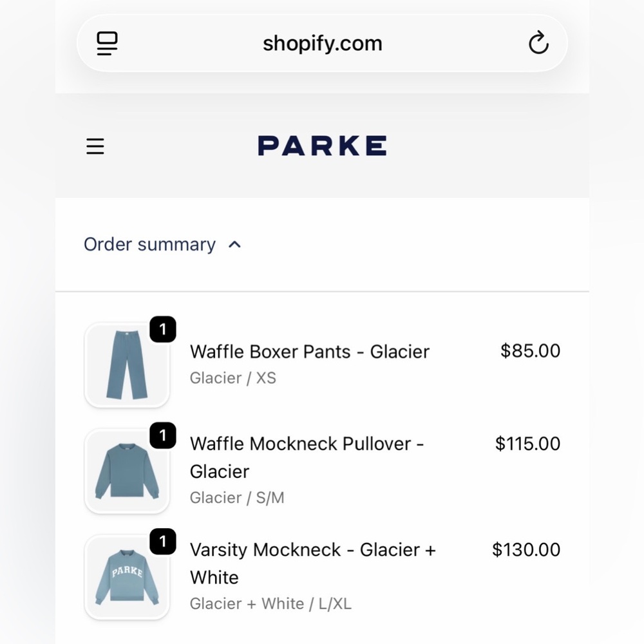
Task: Click the Glacier / XS variant text
Action: point(232,378)
